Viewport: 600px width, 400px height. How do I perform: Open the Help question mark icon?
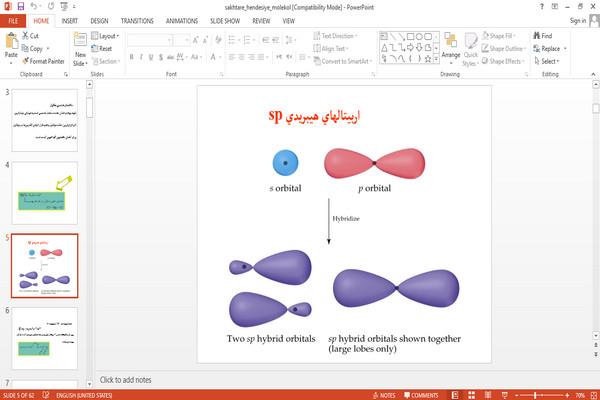tap(541, 7)
